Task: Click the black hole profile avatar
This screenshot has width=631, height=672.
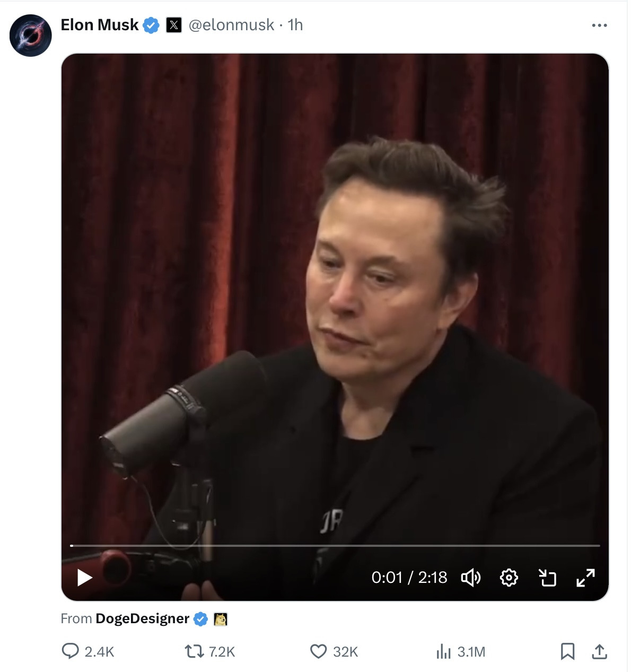Action: click(31, 36)
